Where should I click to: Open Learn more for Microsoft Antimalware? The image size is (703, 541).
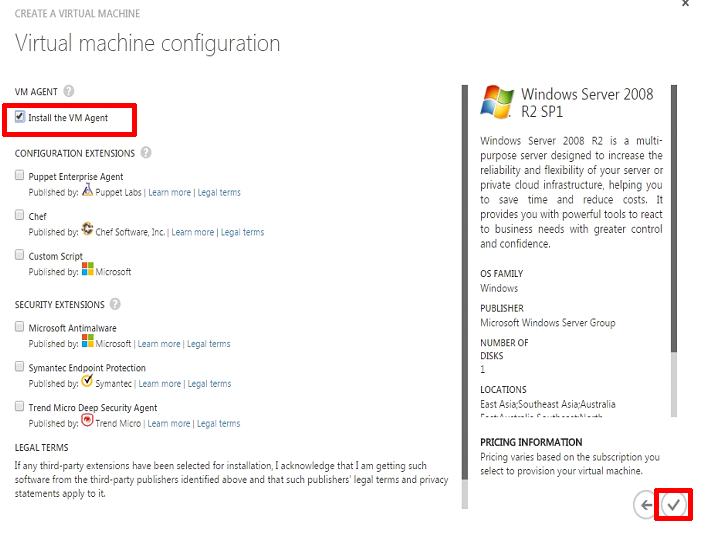(159, 344)
